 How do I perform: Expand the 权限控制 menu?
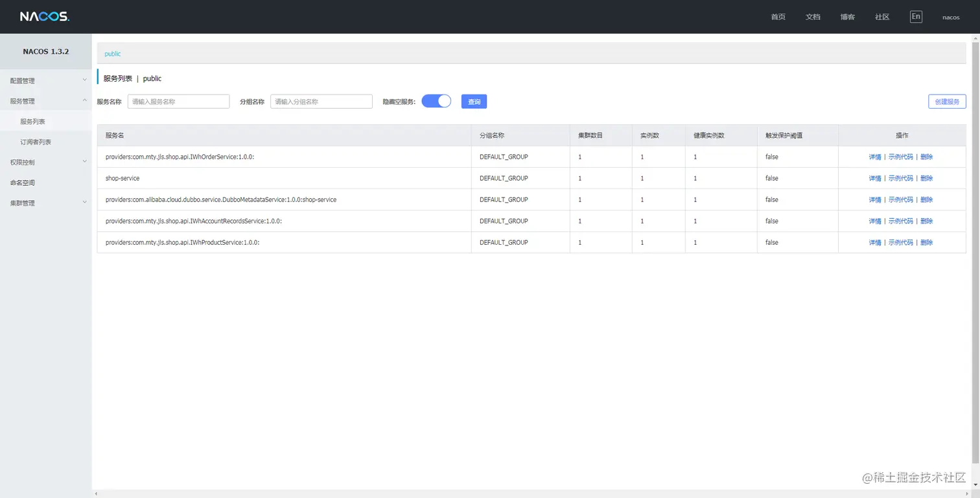[x=46, y=162]
